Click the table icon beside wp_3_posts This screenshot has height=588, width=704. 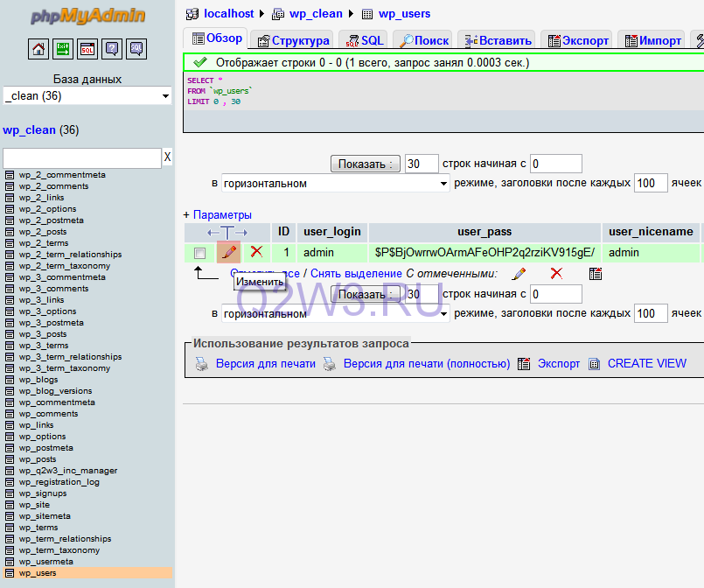tap(10, 334)
